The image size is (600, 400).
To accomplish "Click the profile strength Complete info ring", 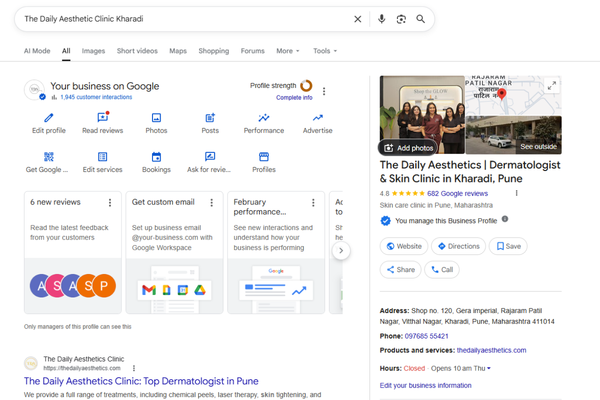I will [x=306, y=86].
